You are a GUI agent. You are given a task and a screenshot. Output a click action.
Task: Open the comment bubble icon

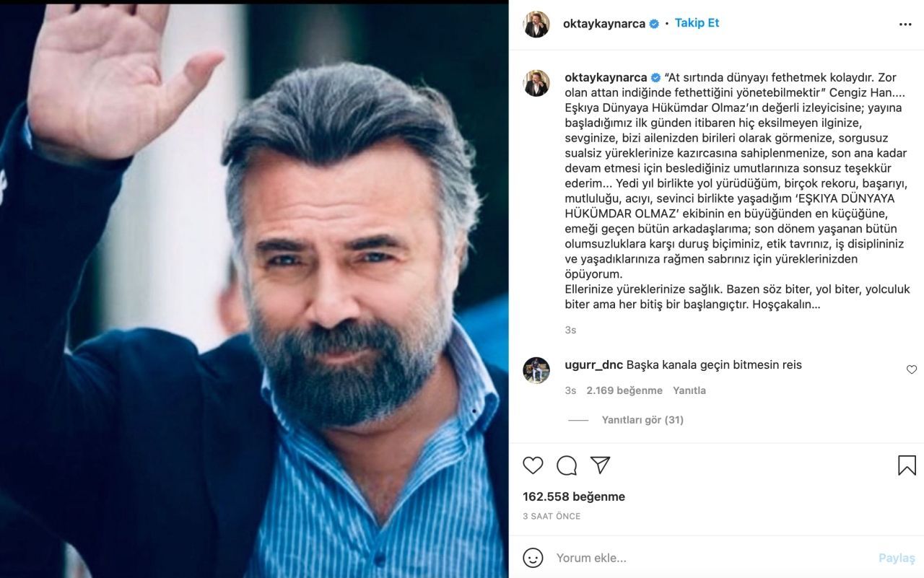click(567, 465)
